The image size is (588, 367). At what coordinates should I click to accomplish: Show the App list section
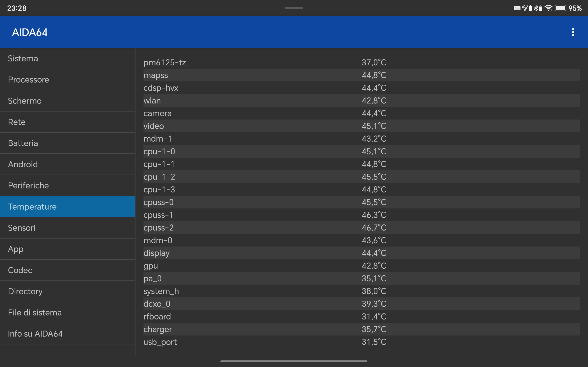(x=68, y=249)
